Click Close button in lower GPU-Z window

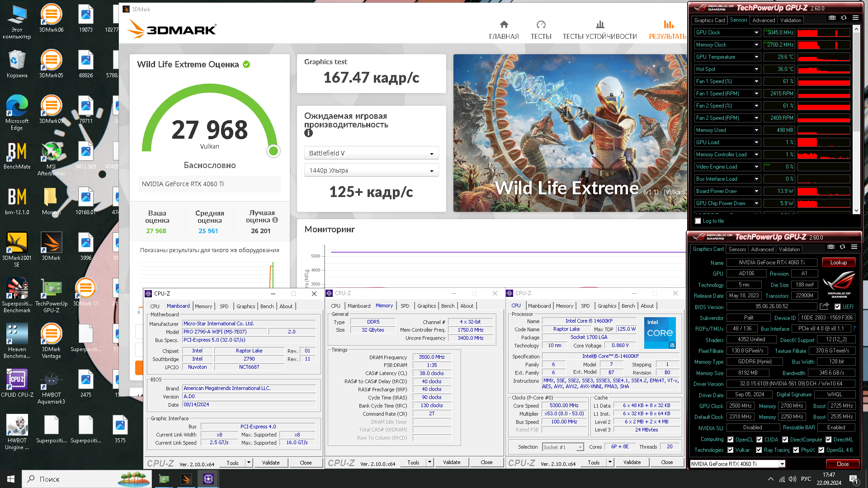point(842,464)
